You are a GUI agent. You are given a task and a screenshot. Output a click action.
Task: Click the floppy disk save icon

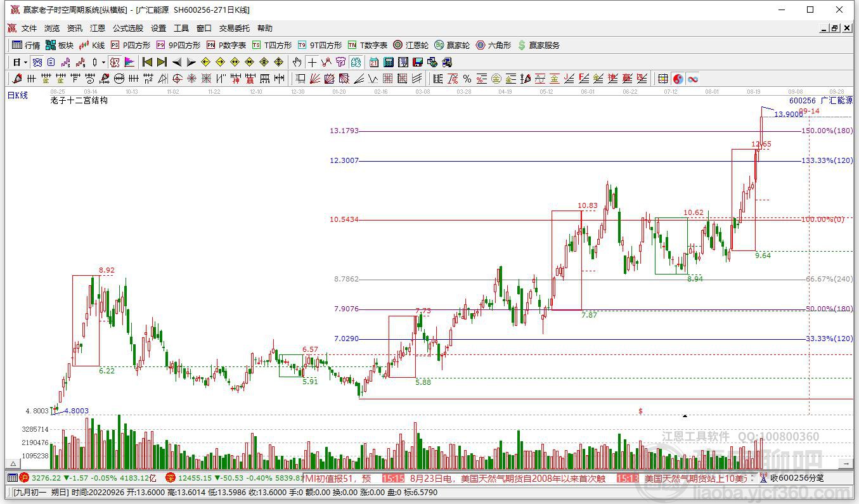point(418,62)
